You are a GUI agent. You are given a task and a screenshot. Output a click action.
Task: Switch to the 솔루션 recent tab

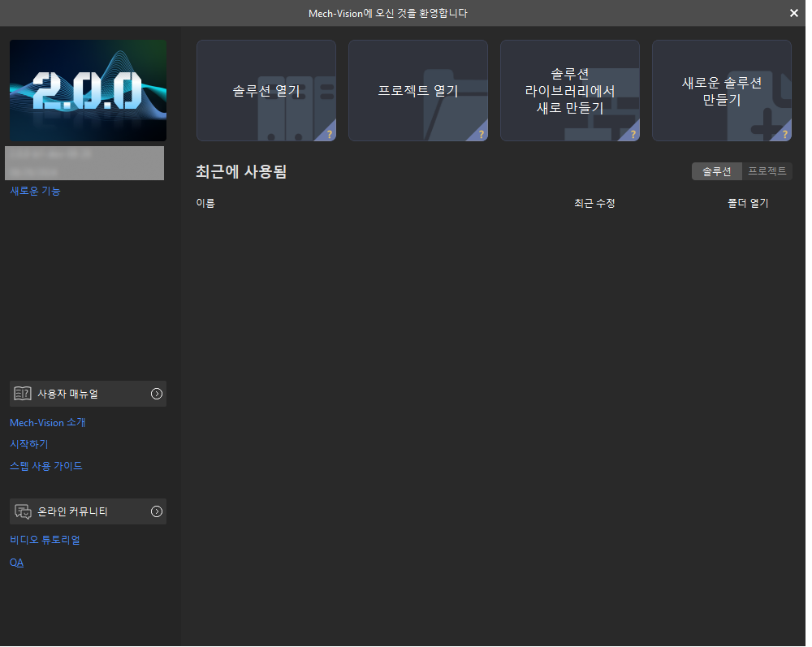tap(717, 171)
